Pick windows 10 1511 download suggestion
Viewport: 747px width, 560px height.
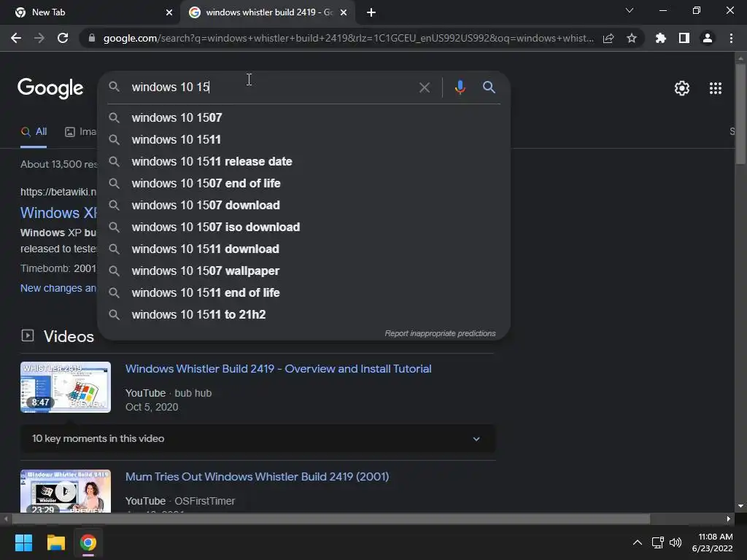[x=303, y=249]
